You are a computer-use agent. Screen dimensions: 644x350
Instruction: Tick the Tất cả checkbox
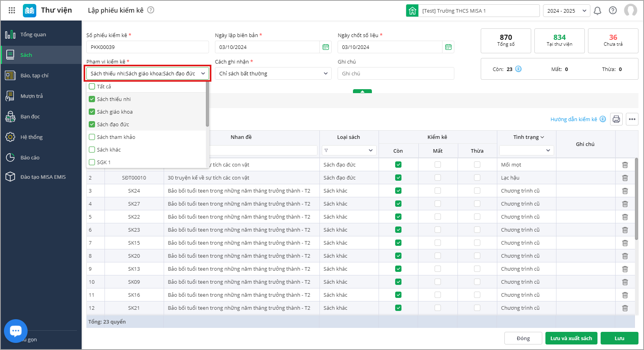pos(92,86)
